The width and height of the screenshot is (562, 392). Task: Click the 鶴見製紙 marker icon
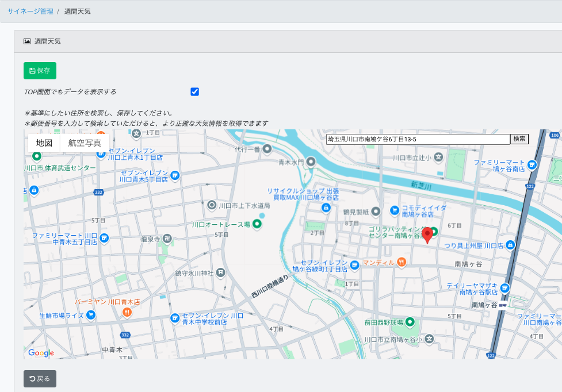pyautogui.click(x=376, y=212)
